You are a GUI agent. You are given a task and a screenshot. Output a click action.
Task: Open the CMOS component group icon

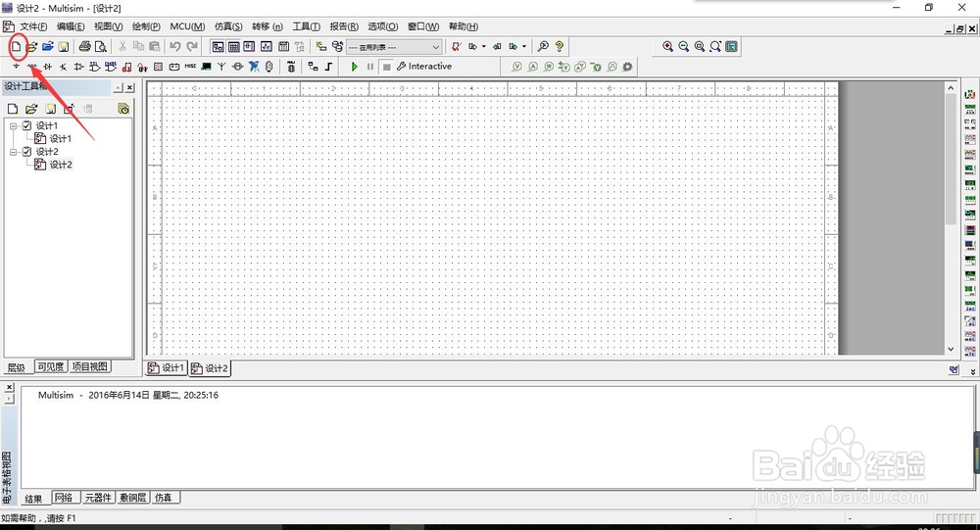(111, 67)
